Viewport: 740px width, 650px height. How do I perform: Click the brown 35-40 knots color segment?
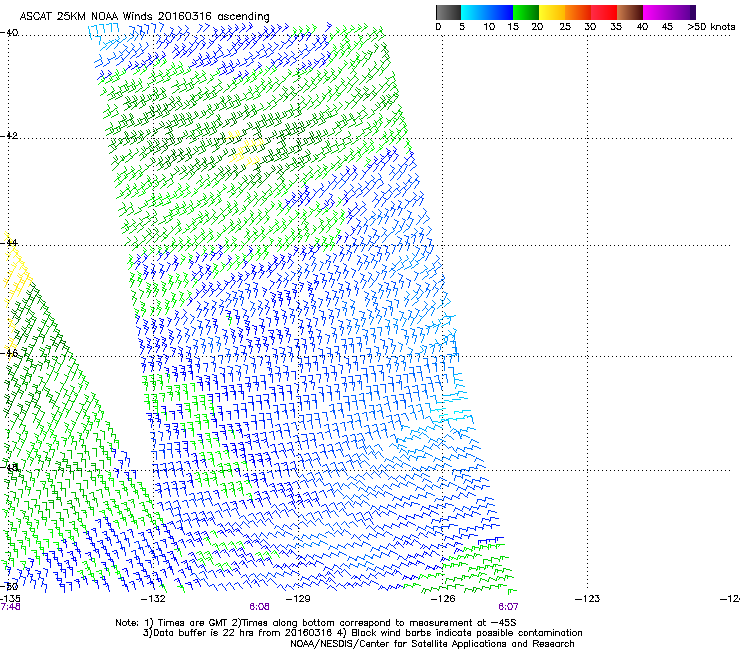[630, 12]
